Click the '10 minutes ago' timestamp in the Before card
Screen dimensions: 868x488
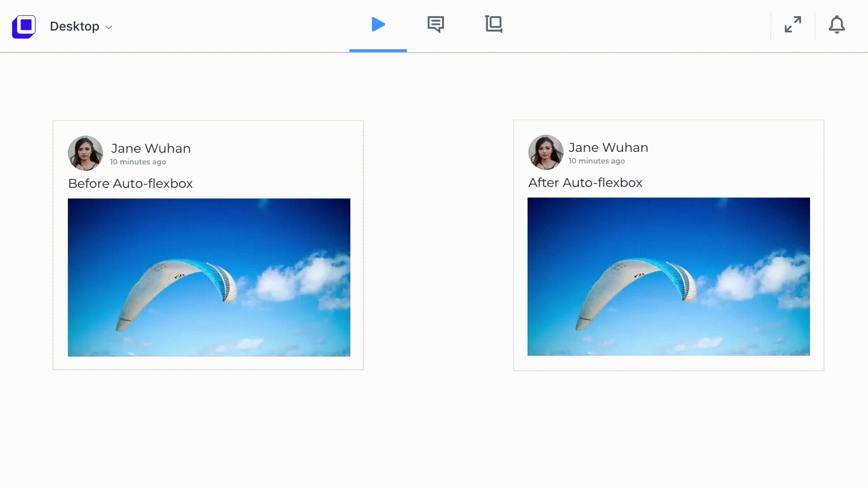click(138, 162)
